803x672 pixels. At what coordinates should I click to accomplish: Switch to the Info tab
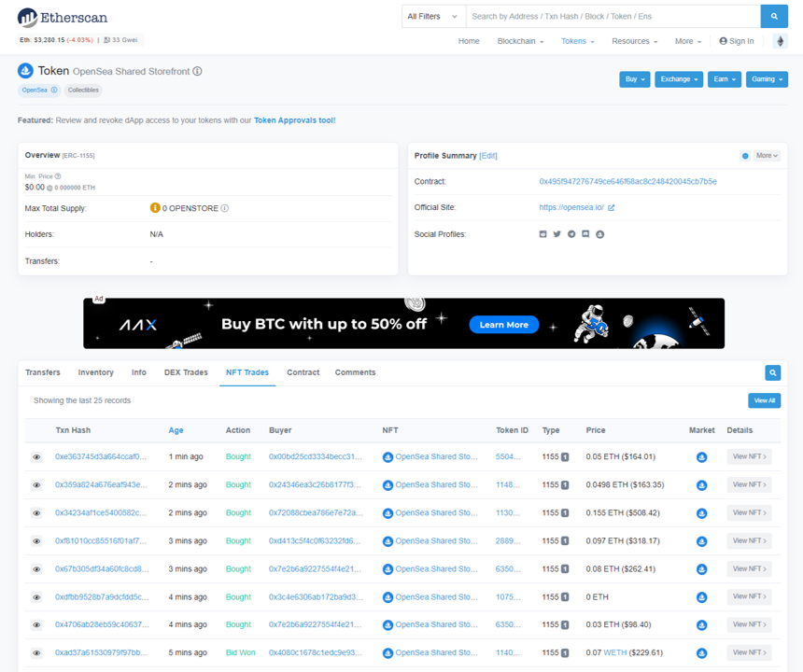139,372
